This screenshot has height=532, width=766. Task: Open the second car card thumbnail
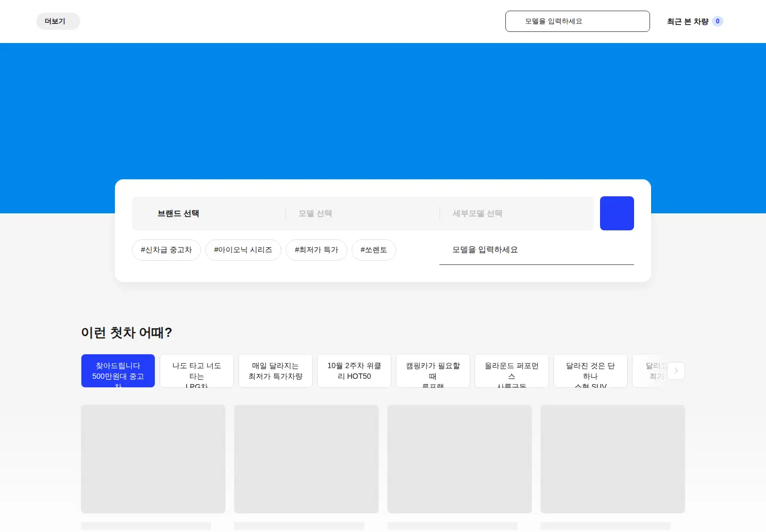click(x=306, y=459)
